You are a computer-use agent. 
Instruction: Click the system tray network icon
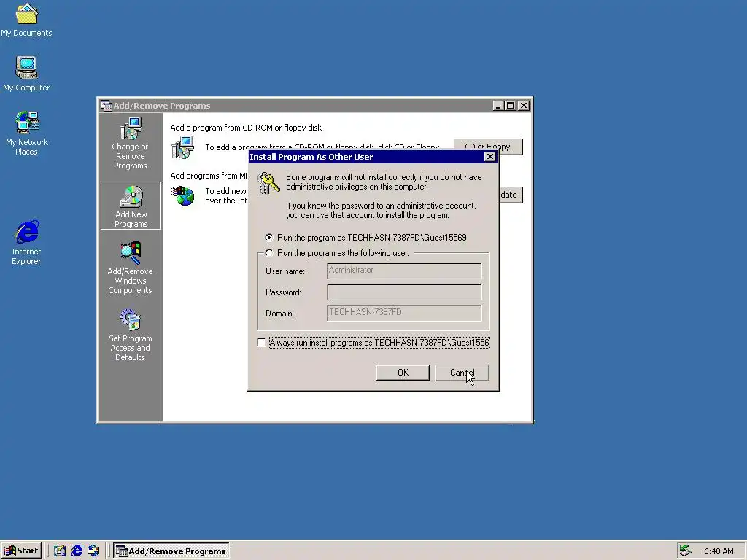click(685, 551)
